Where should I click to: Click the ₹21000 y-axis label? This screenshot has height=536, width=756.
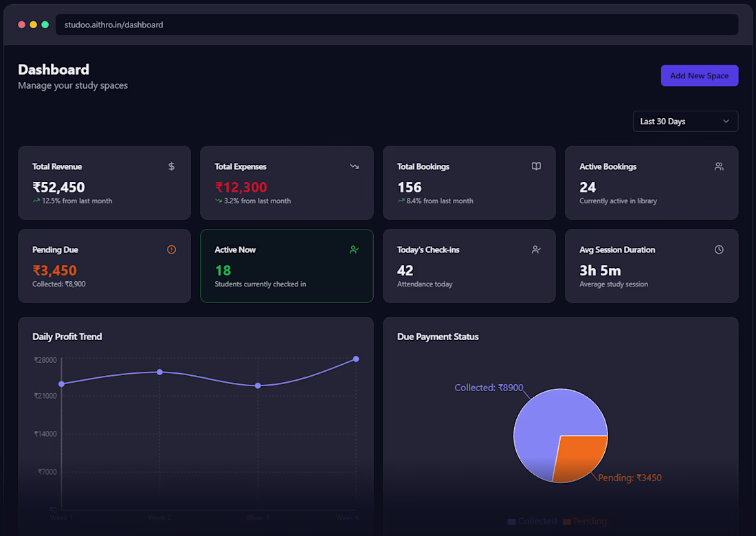click(45, 396)
